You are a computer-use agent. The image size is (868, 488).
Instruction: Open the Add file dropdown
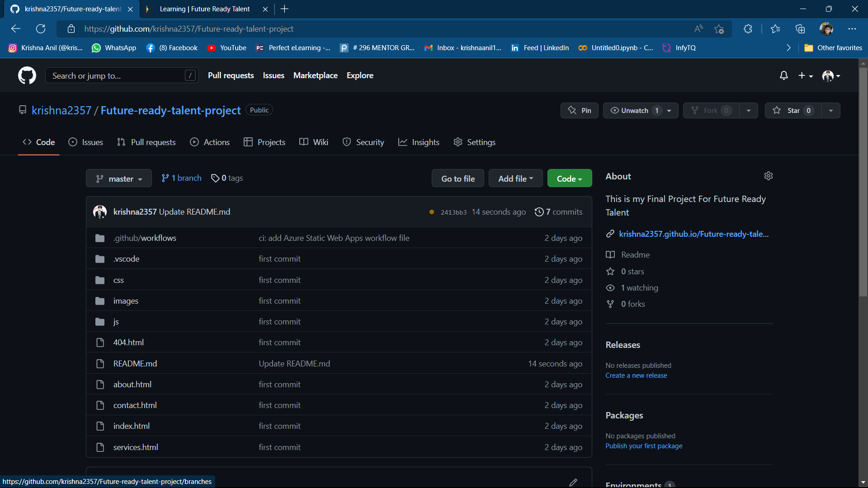pos(515,178)
